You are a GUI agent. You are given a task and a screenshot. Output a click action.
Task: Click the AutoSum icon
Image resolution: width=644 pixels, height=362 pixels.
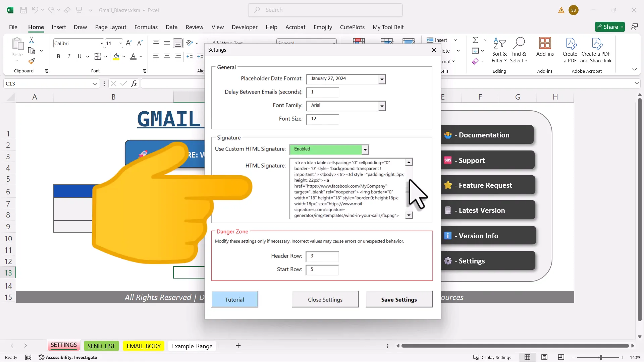pyautogui.click(x=476, y=40)
